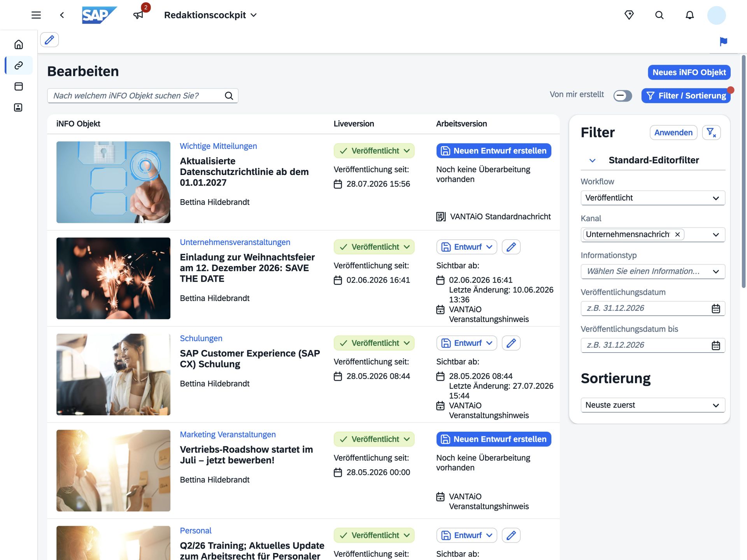The height and width of the screenshot is (560, 747).
Task: Collapse the Standard-Editorfilter section
Action: click(x=593, y=160)
